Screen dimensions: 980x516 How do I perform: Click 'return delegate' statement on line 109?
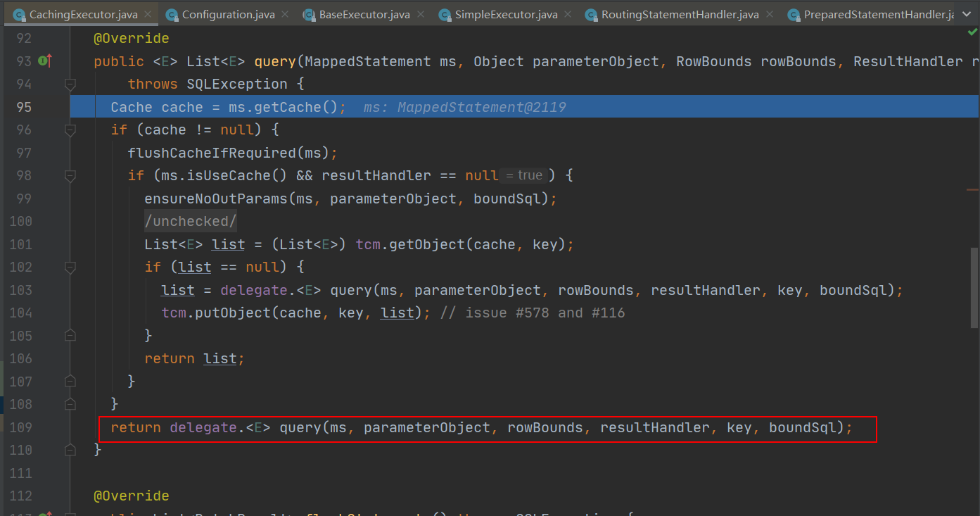click(174, 427)
